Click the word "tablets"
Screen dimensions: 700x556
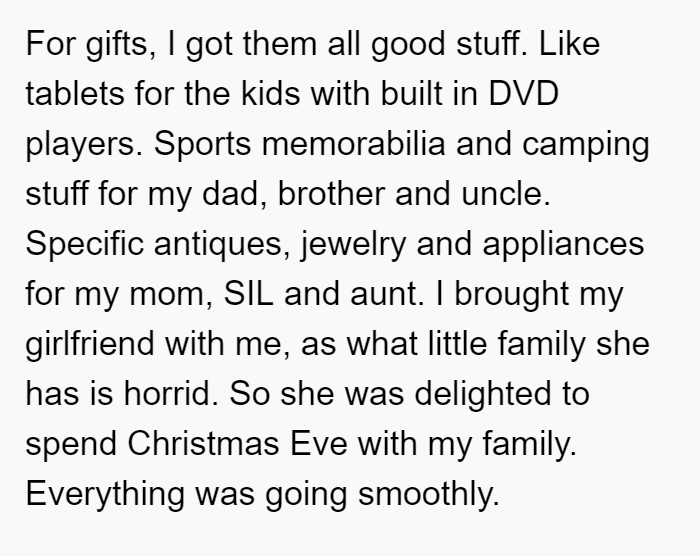[75, 94]
